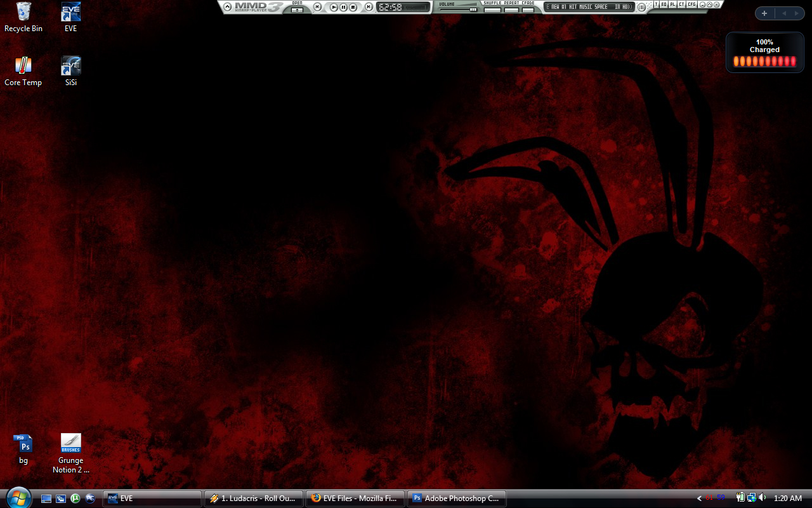Click the Show Desktop quick launch icon

[46, 498]
